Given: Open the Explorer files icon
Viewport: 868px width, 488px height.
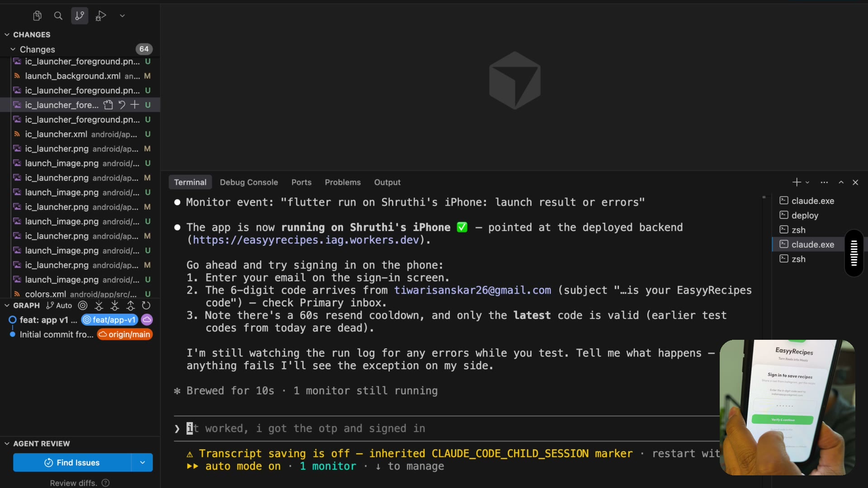Looking at the screenshot, I should [38, 16].
